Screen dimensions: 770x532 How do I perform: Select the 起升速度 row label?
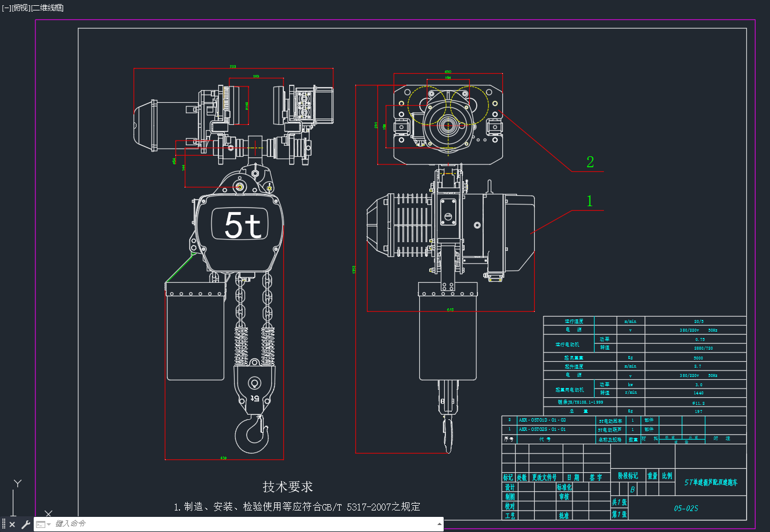point(574,367)
